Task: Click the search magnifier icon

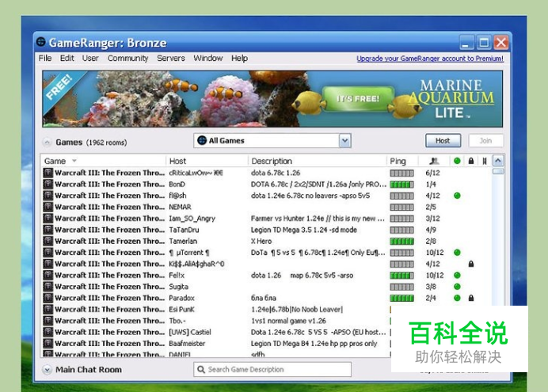Action: click(201, 369)
